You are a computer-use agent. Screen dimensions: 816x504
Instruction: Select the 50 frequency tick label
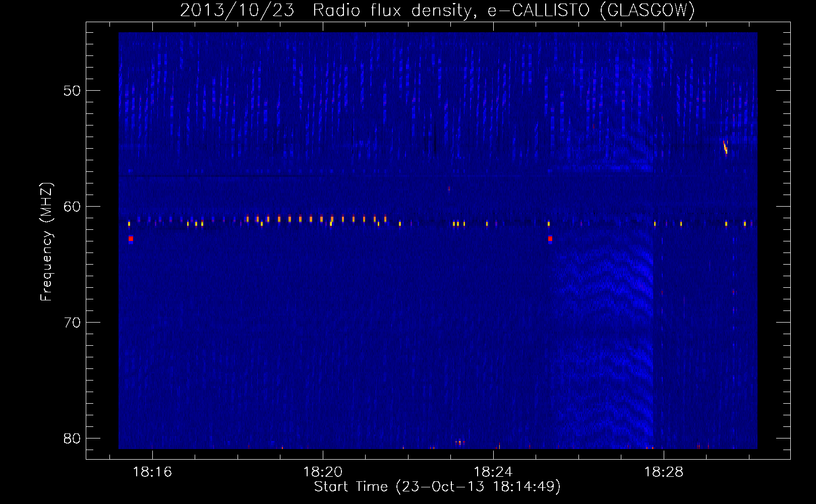point(72,91)
